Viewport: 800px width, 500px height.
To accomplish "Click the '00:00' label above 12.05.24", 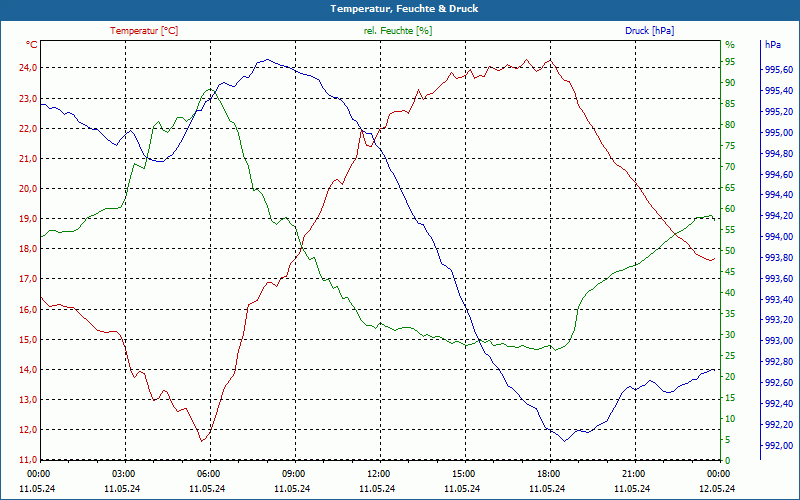I will pos(718,473).
